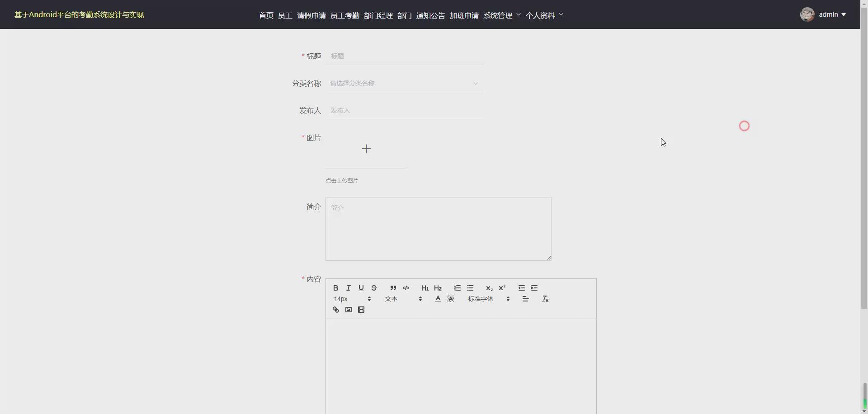868x414 pixels.
Task: Open the 标准字体 font family dropdown
Action: coord(486,299)
